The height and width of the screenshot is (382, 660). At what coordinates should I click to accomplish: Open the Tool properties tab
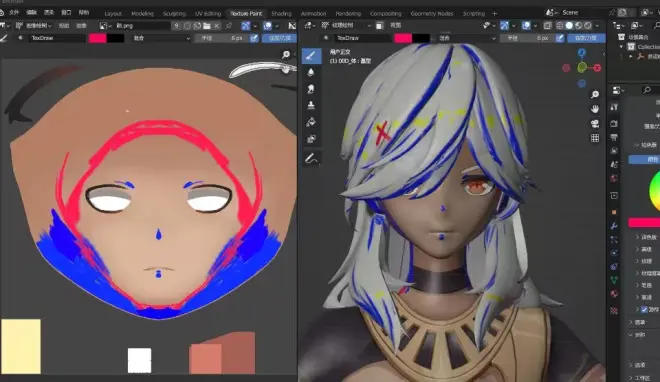614,107
